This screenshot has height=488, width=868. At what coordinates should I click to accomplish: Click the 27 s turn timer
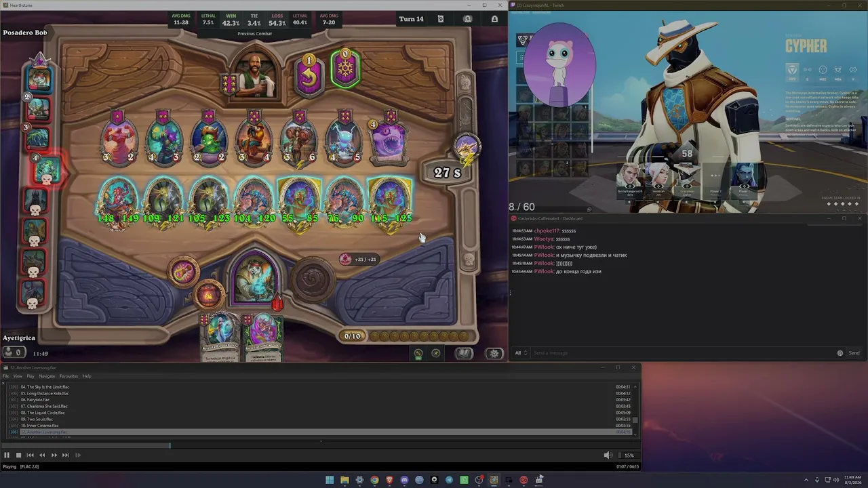(x=447, y=173)
